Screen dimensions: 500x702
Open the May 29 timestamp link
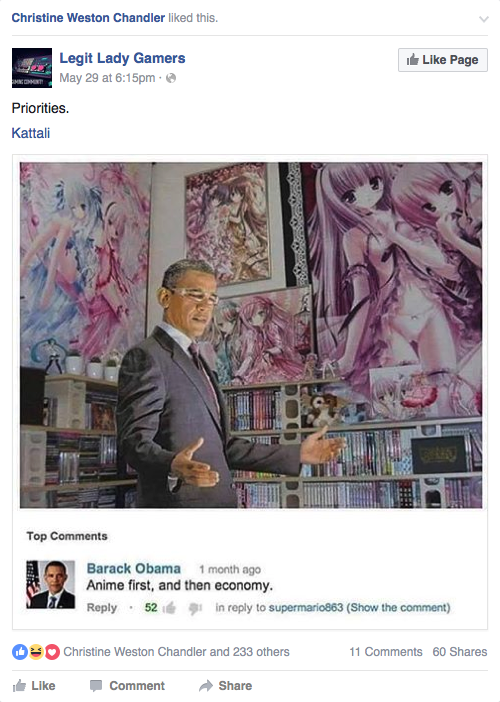(107, 78)
